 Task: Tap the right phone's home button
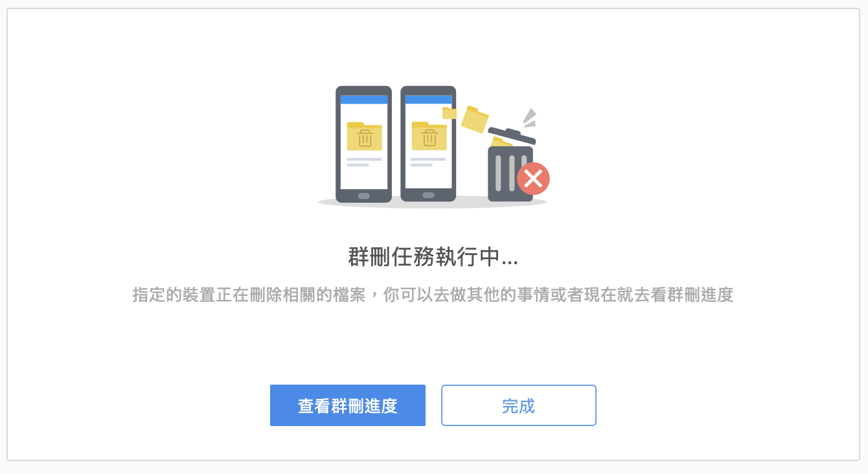(x=428, y=195)
